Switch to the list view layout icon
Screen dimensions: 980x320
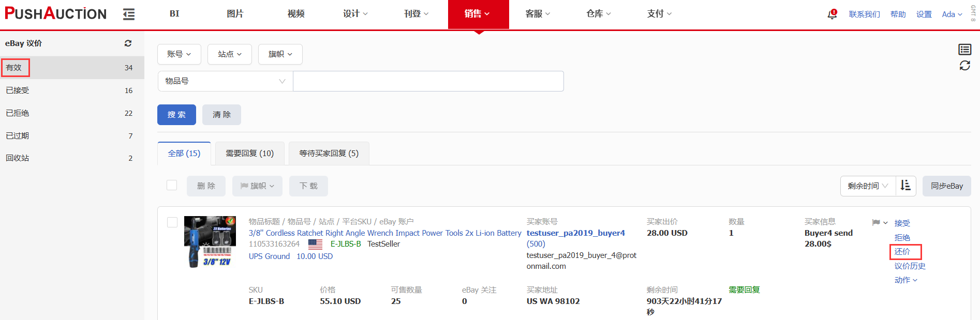(964, 49)
